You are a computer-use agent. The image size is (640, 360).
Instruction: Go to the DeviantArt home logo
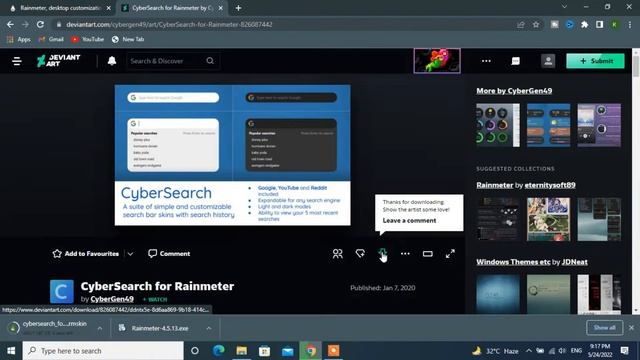[x=59, y=61]
